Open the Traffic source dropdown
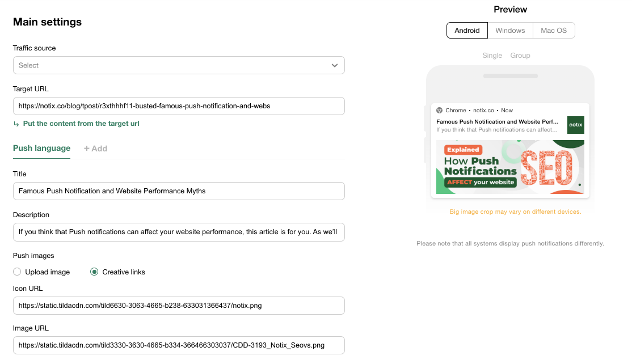This screenshot has height=364, width=632. coord(179,65)
